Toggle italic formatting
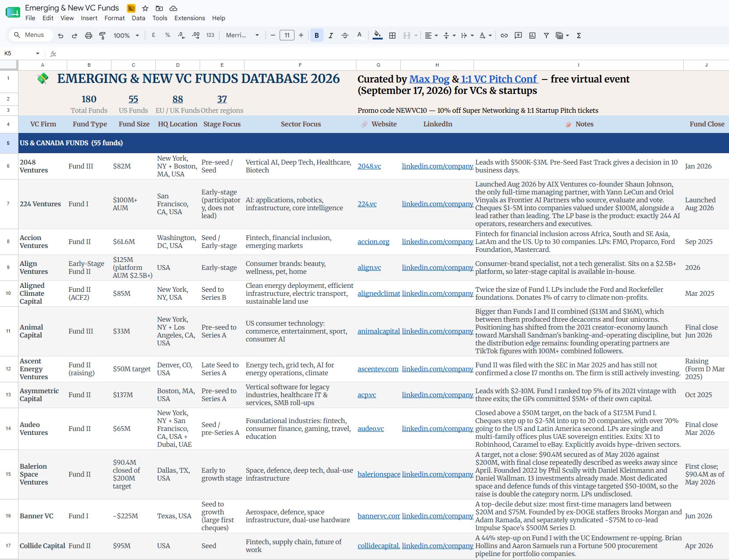The height and width of the screenshot is (560, 729). [330, 36]
